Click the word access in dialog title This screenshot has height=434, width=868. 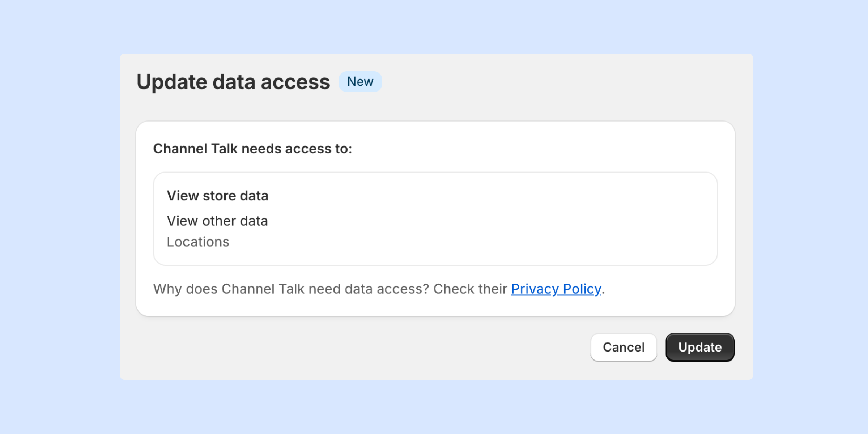coord(295,82)
